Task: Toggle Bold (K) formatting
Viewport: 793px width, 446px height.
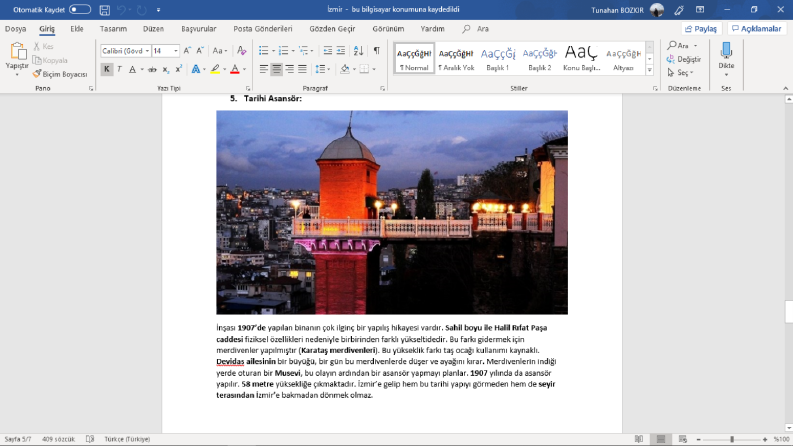Action: (x=106, y=69)
